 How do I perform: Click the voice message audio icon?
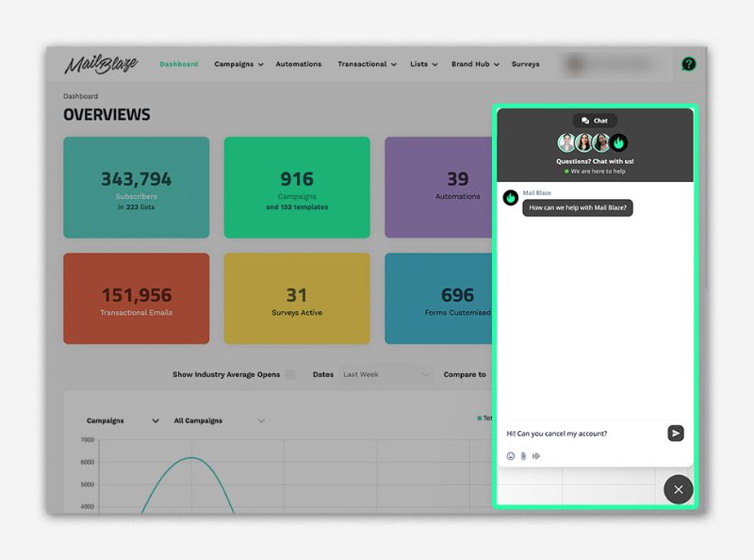[x=536, y=456]
